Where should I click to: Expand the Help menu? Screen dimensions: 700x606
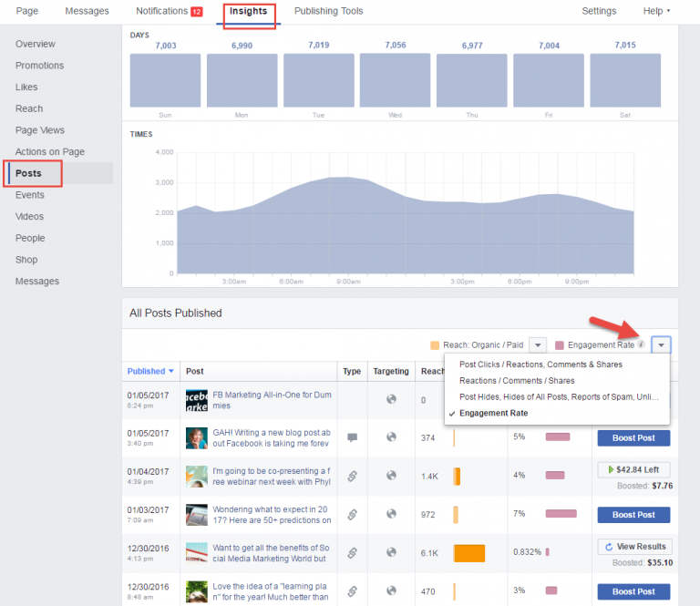coord(656,11)
